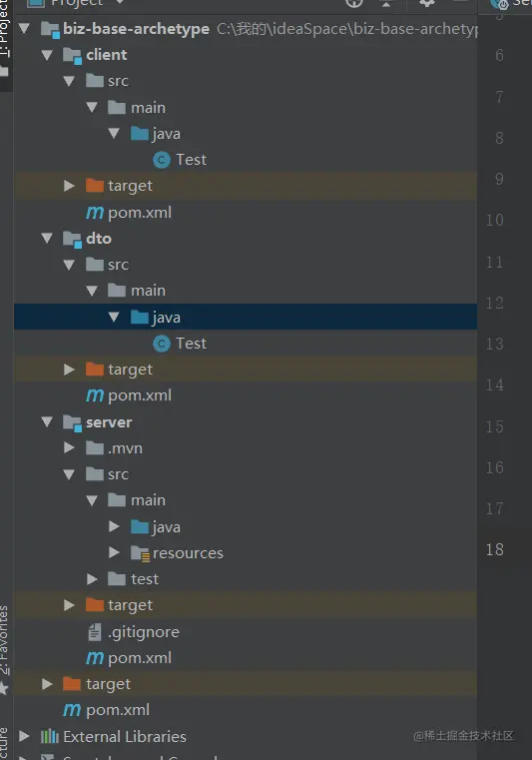Select the .gitignore file in server
The image size is (532, 760).
pos(134,632)
